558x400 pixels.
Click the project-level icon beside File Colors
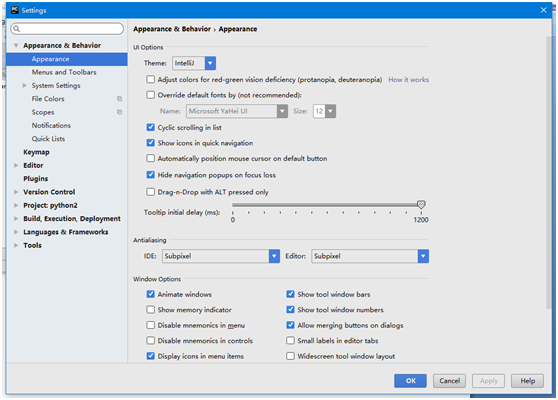[120, 99]
